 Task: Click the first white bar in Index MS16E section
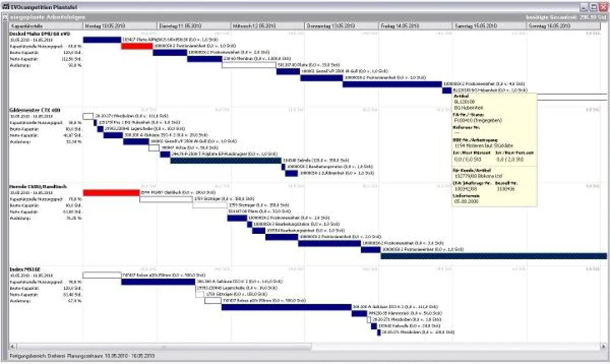(x=102, y=275)
